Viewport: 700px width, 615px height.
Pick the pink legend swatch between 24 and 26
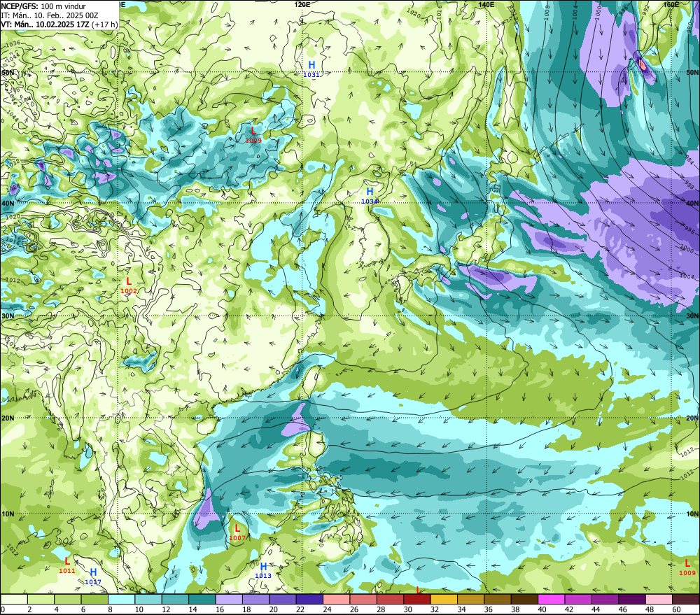click(x=337, y=599)
